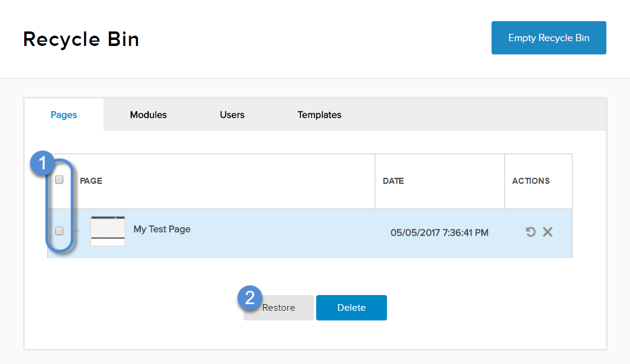Click the X delete icon in Actions column
This screenshot has height=364, width=630.
point(548,232)
